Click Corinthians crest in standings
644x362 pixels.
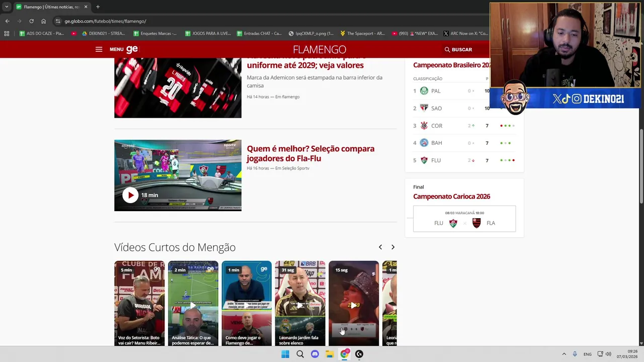tap(424, 126)
